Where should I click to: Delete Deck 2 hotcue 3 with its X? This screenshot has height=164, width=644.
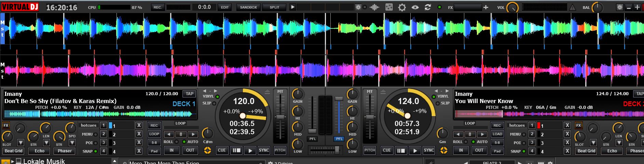click(x=567, y=143)
